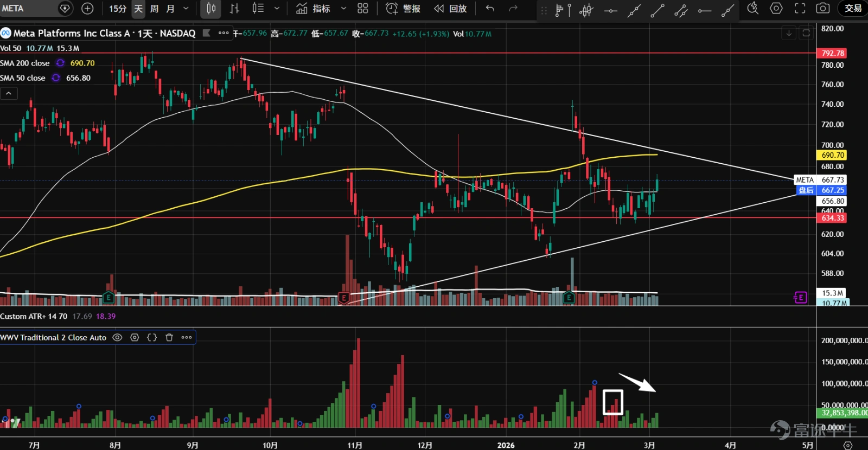Delete the WWV Traditional indicator
The height and width of the screenshot is (450, 868).
(169, 337)
